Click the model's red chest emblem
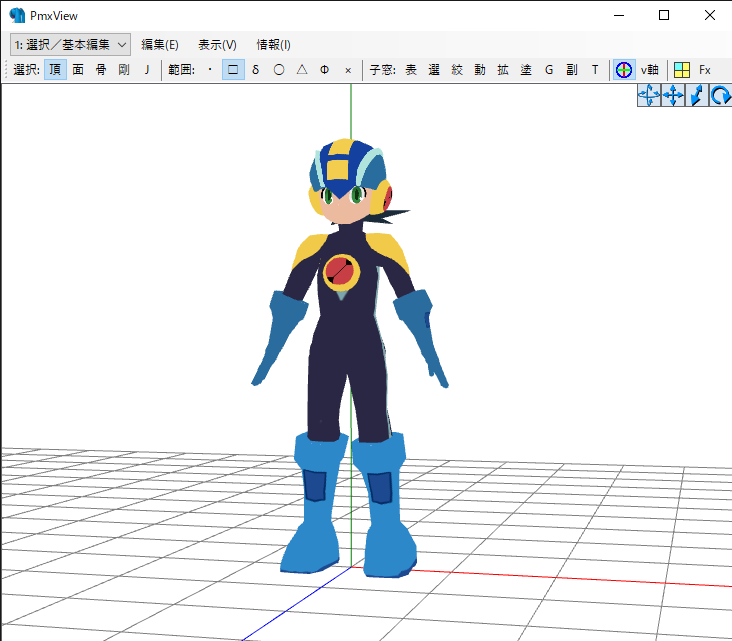This screenshot has width=732, height=641. click(x=341, y=272)
